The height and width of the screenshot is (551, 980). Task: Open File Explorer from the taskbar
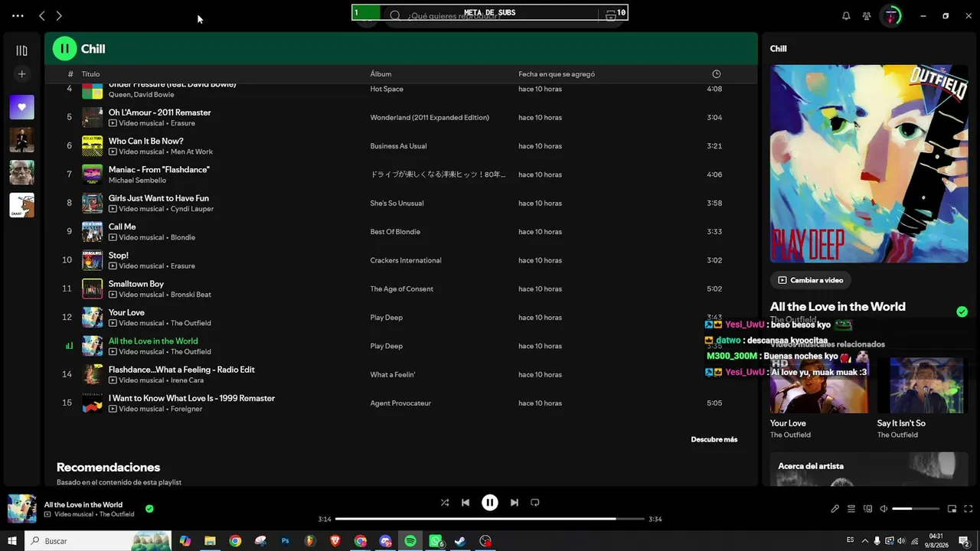coord(210,541)
